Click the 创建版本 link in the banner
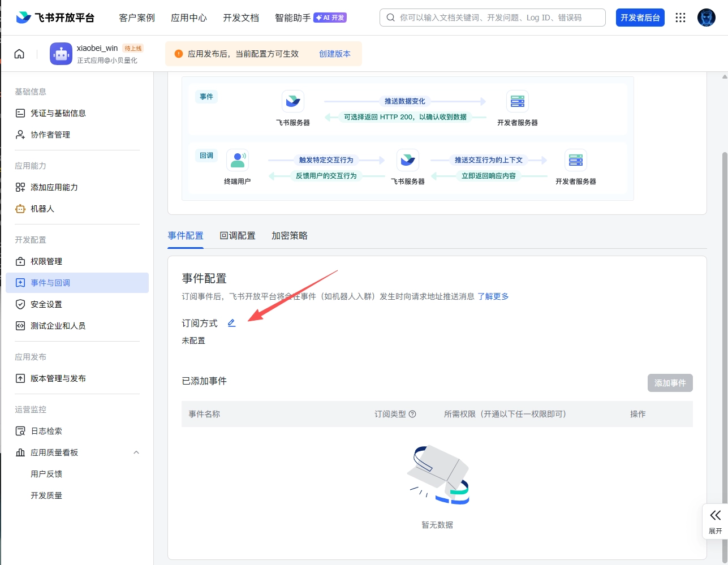Screen dimensions: 728x565 334,53
